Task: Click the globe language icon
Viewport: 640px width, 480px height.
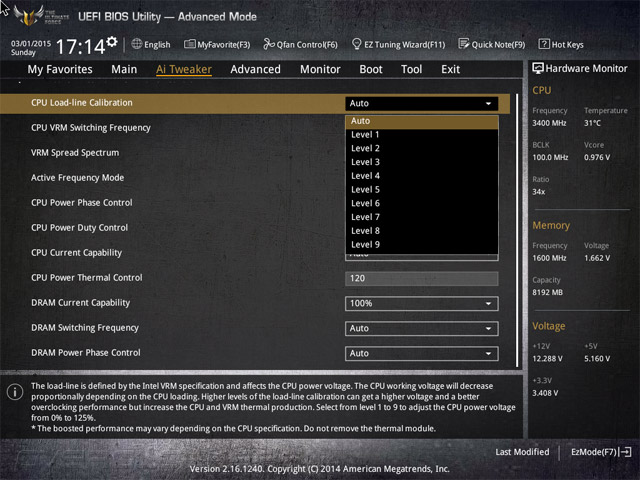Action: click(137, 44)
